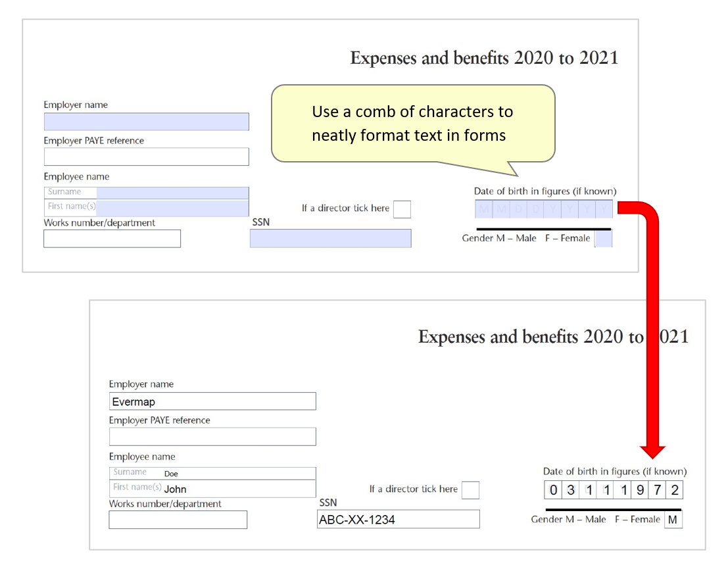Click the Employer PAYE reference field in the top form
The width and height of the screenshot is (728, 567).
click(146, 157)
